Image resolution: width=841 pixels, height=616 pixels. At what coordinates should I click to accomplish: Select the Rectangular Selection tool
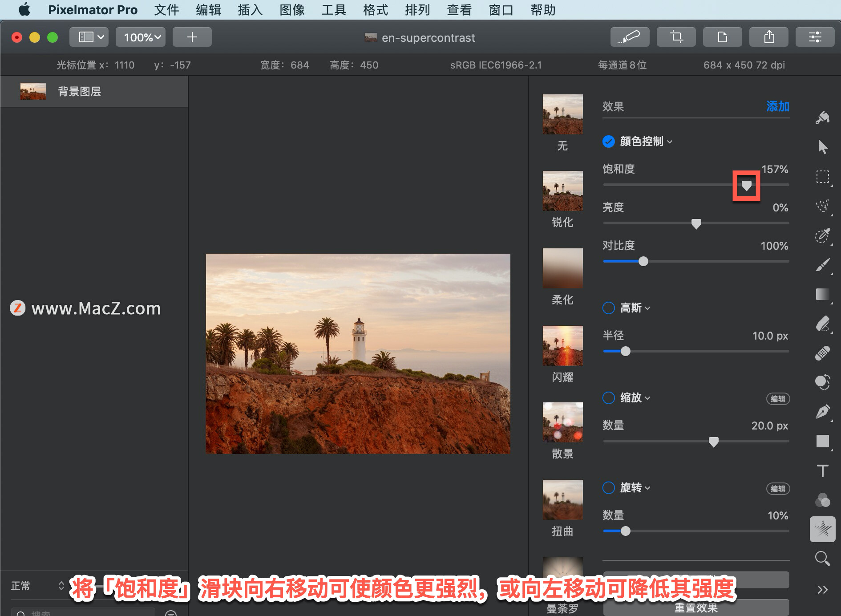click(x=822, y=177)
